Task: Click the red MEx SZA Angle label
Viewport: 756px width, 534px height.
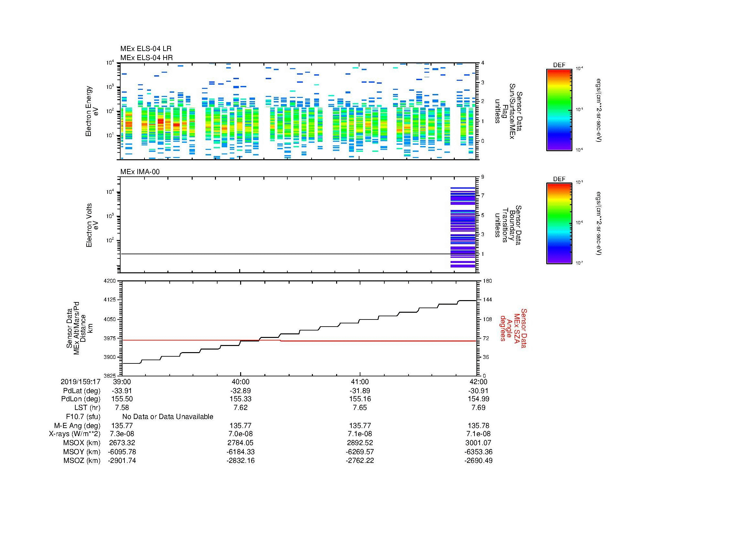Action: (513, 328)
